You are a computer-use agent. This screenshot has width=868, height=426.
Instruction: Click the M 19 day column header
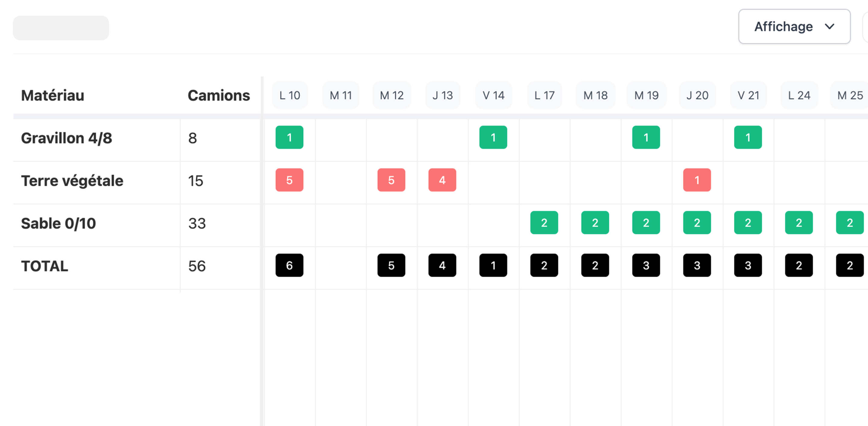point(646,95)
